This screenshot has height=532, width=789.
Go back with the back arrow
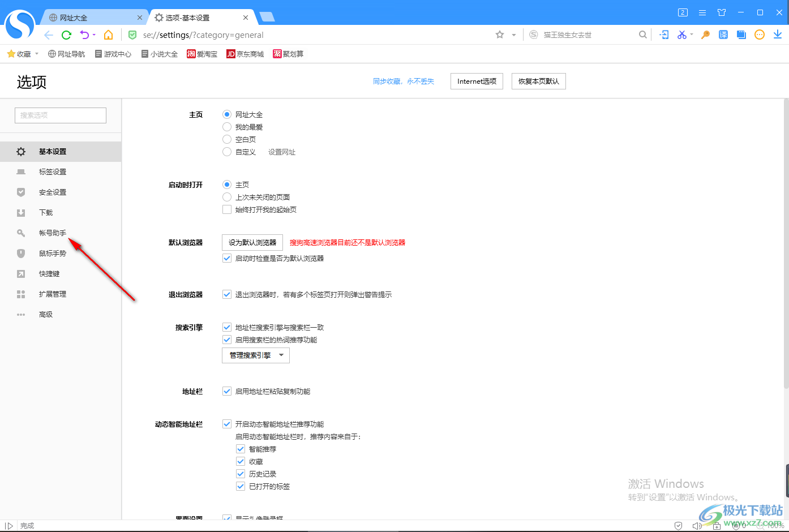(49, 35)
